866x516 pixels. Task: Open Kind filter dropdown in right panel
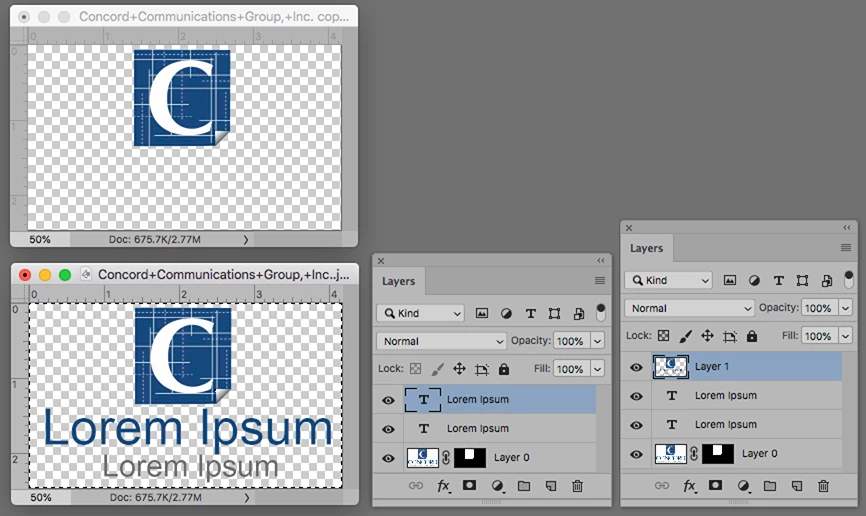pos(669,280)
